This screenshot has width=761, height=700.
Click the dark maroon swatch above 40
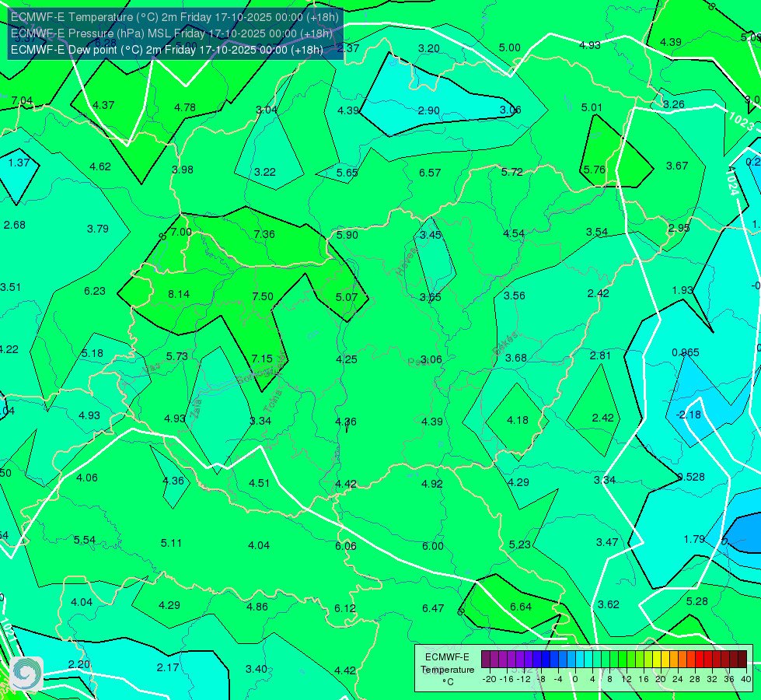(x=742, y=660)
